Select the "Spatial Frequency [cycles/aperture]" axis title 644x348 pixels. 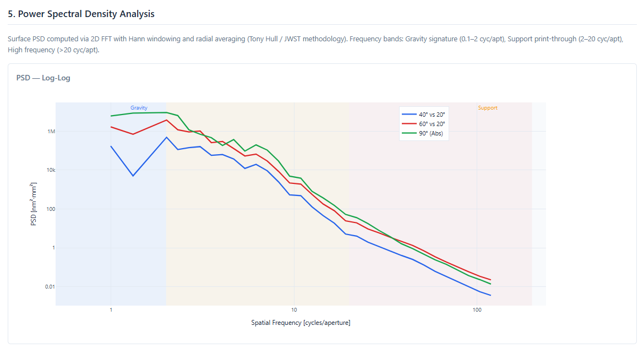[301, 323]
